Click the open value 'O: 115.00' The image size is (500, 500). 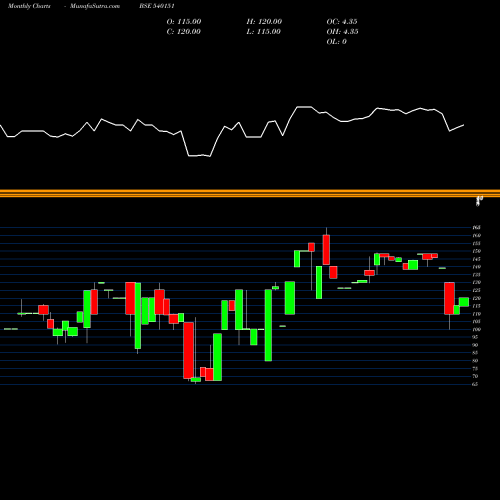coord(184,22)
